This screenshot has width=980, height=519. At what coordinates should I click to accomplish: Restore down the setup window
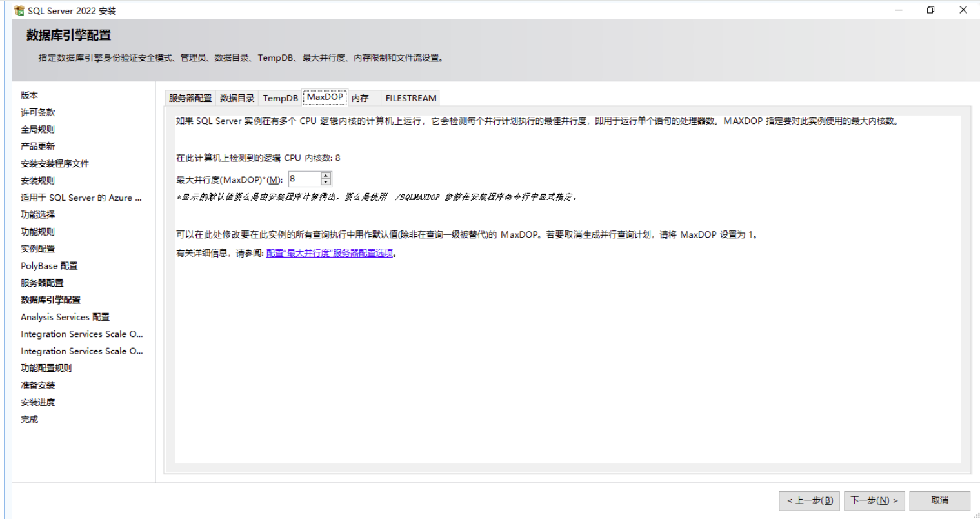[x=930, y=10]
